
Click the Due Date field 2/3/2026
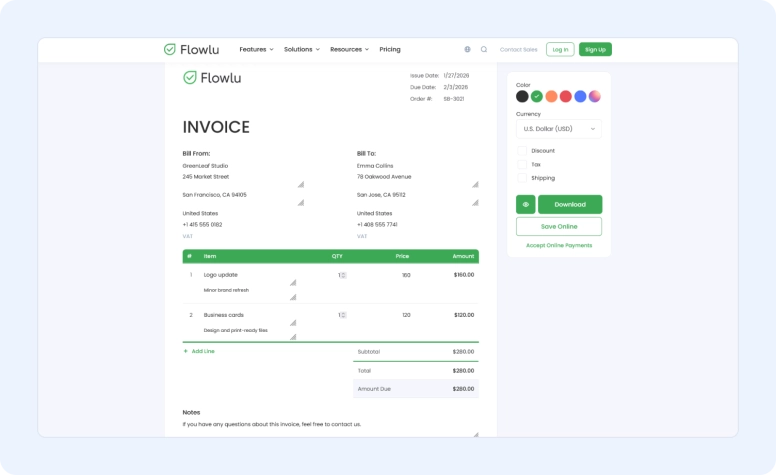point(455,87)
